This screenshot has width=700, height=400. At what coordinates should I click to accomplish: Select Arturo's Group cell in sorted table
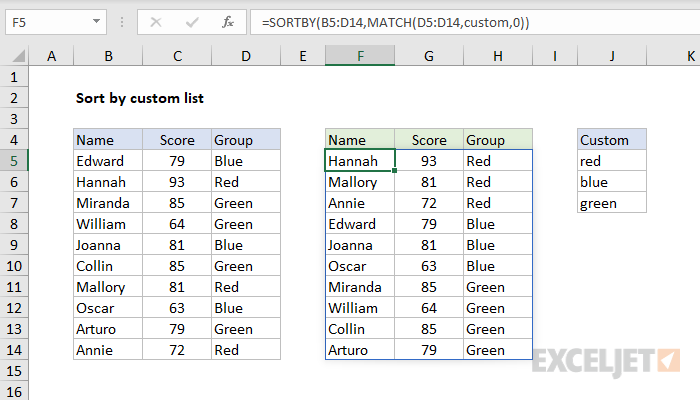[498, 350]
